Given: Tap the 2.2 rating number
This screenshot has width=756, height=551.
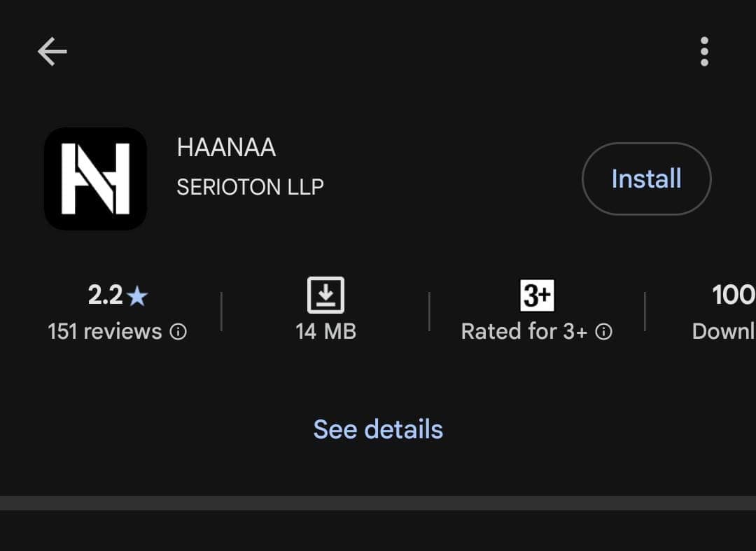Looking at the screenshot, I should (x=106, y=295).
